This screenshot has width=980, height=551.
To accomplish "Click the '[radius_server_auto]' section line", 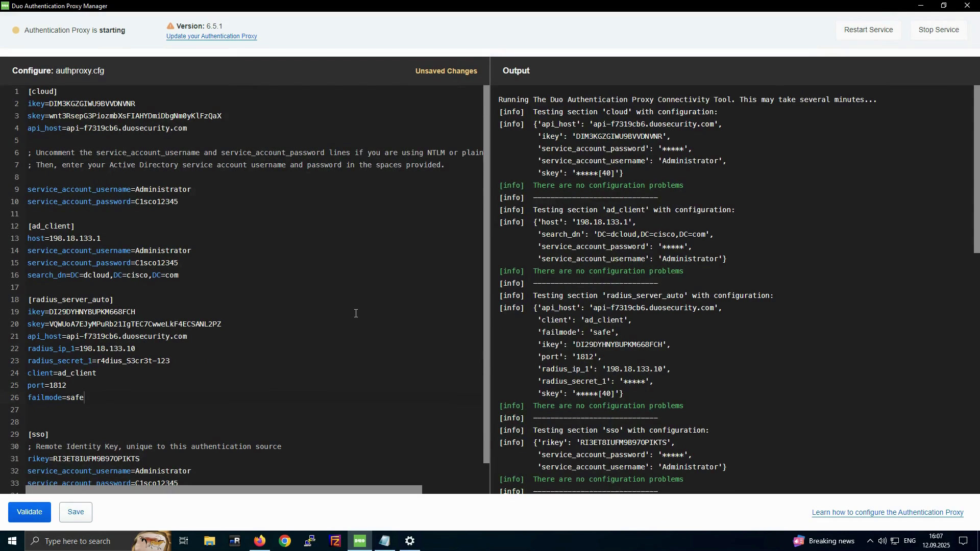I will pos(70,300).
